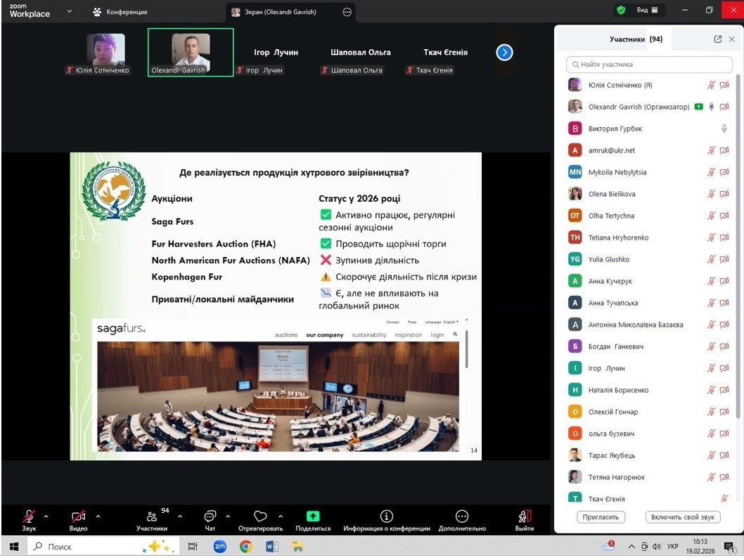744x560 pixels.
Task: Click Включить свой звук button
Action: (x=682, y=517)
